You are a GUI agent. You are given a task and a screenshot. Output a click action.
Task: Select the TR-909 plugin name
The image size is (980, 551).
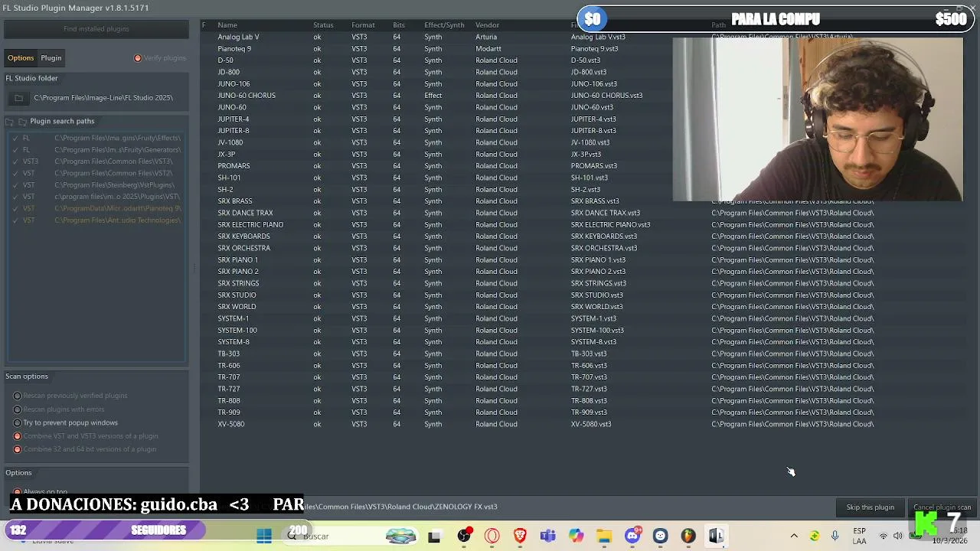point(229,412)
